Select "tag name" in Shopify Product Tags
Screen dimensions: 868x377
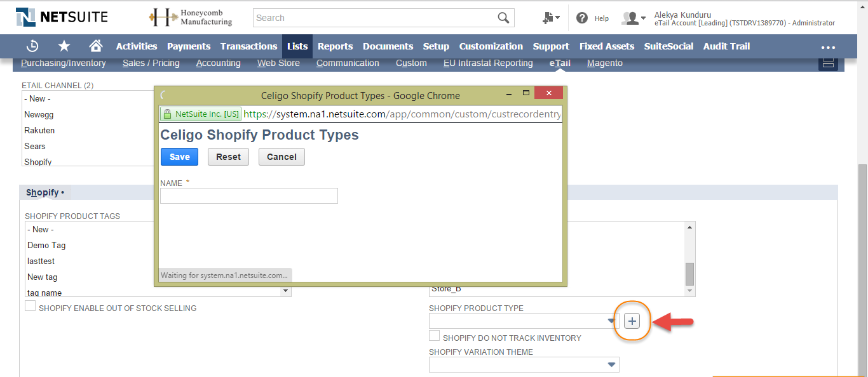(x=44, y=293)
